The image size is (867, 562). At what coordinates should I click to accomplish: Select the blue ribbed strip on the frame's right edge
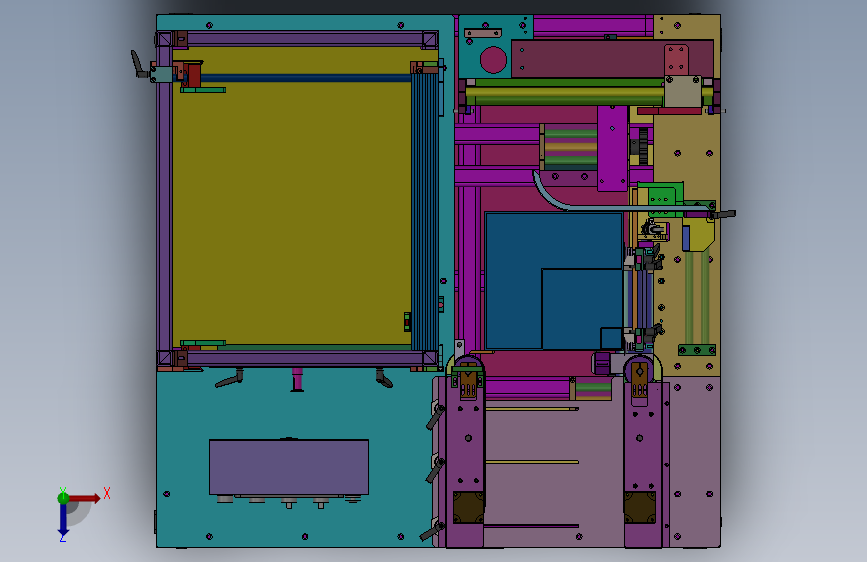coord(425,212)
